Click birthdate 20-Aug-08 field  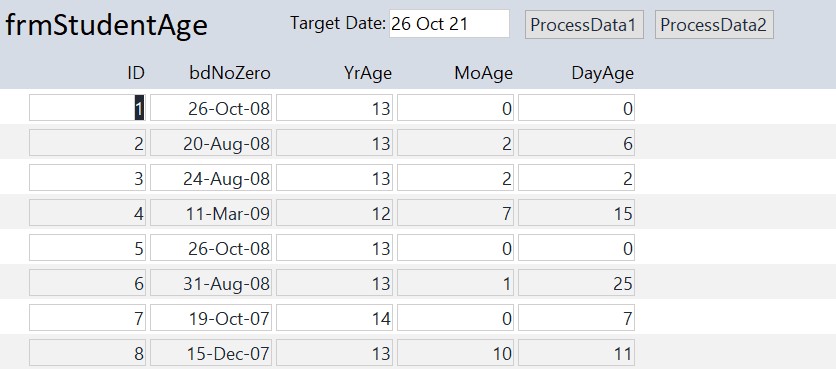click(x=211, y=143)
